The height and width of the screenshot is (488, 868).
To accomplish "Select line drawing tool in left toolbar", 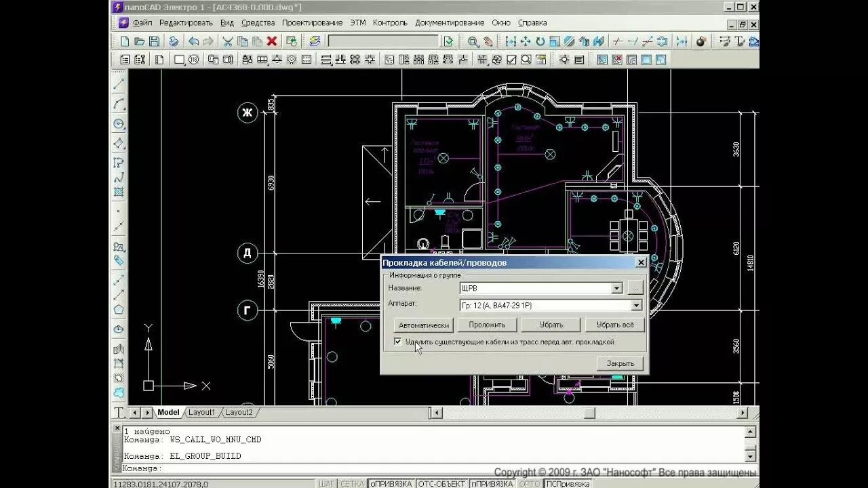I will 119,84.
